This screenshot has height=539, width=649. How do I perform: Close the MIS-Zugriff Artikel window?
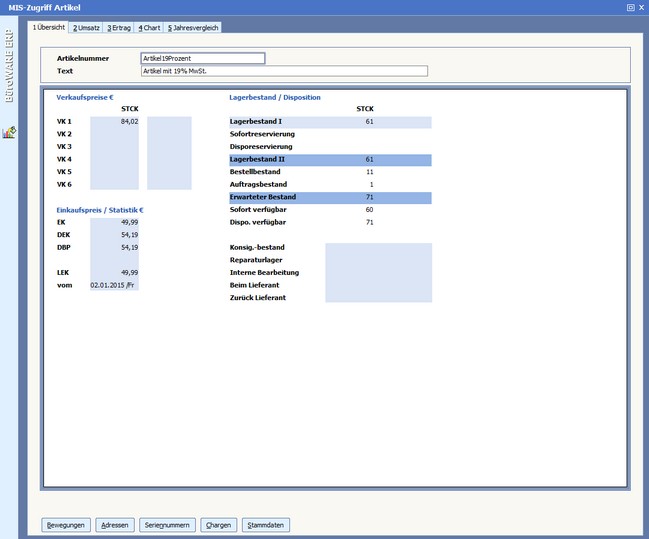tap(641, 7)
